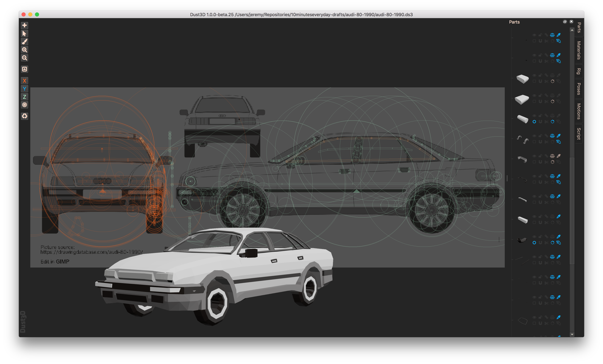Click the Zoom Out magnifier tool
603x364 pixels.
click(24, 58)
